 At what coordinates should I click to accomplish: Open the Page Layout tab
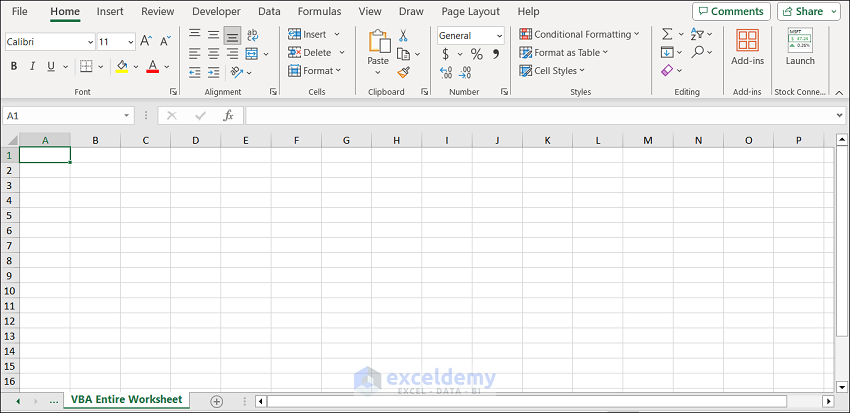click(471, 11)
